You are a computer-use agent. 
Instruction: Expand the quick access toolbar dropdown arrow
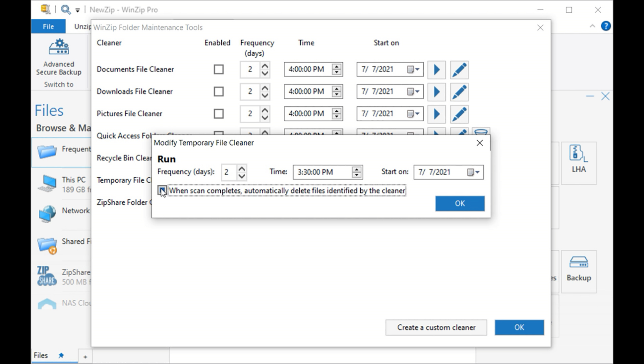coord(78,10)
